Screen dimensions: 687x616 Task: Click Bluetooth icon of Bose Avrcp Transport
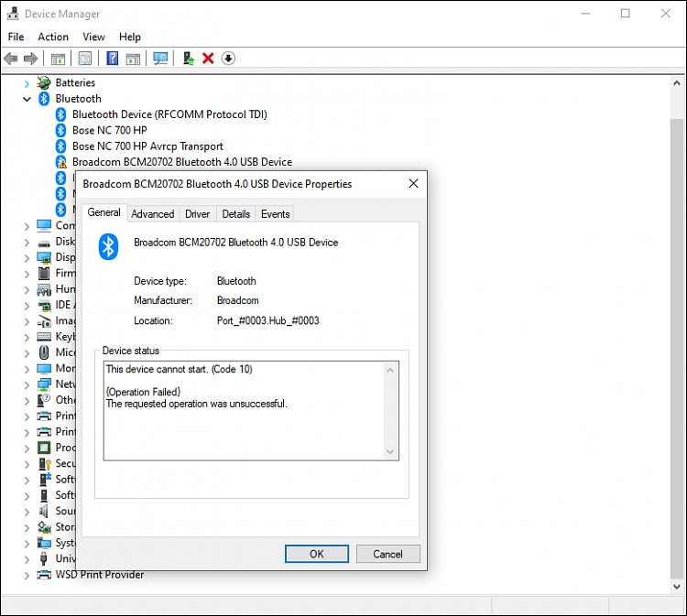pyautogui.click(x=60, y=146)
